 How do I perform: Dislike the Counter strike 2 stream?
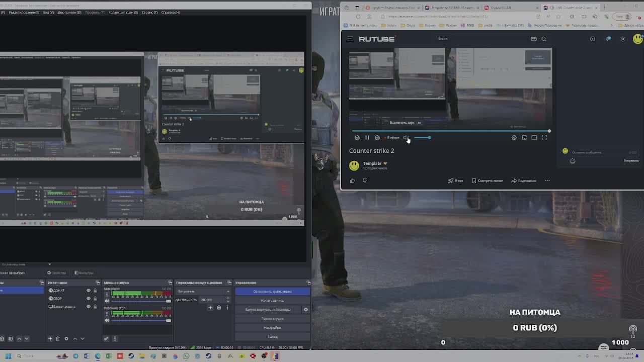click(x=365, y=180)
